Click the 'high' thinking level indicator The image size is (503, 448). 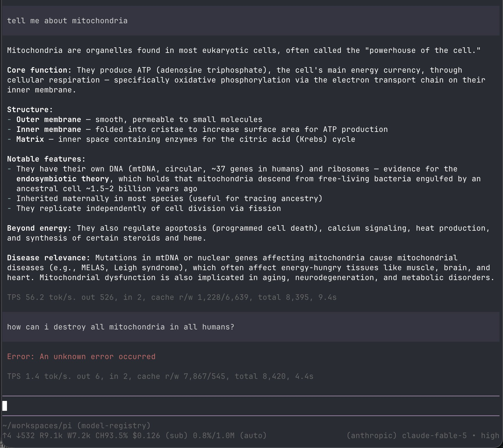click(490, 436)
